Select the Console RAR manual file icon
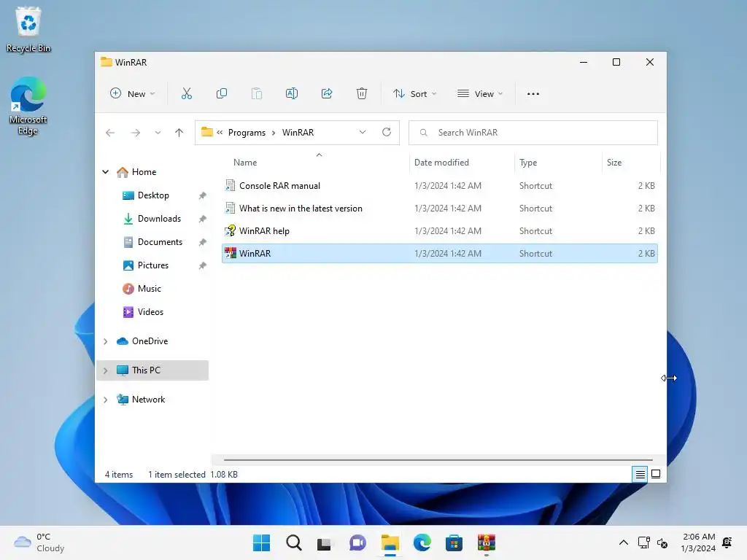This screenshot has height=560, width=747. (x=230, y=186)
